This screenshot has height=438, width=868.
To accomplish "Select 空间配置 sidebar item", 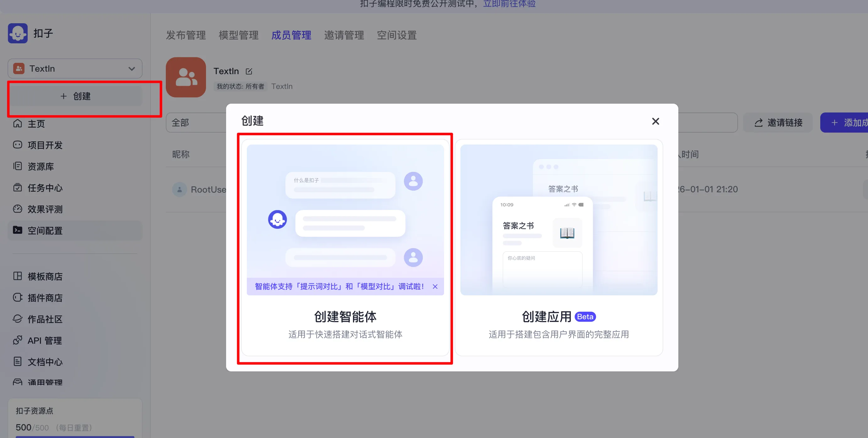I will (75, 231).
